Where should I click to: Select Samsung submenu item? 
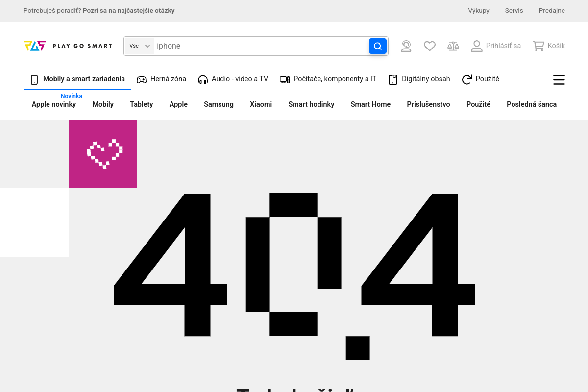(219, 104)
